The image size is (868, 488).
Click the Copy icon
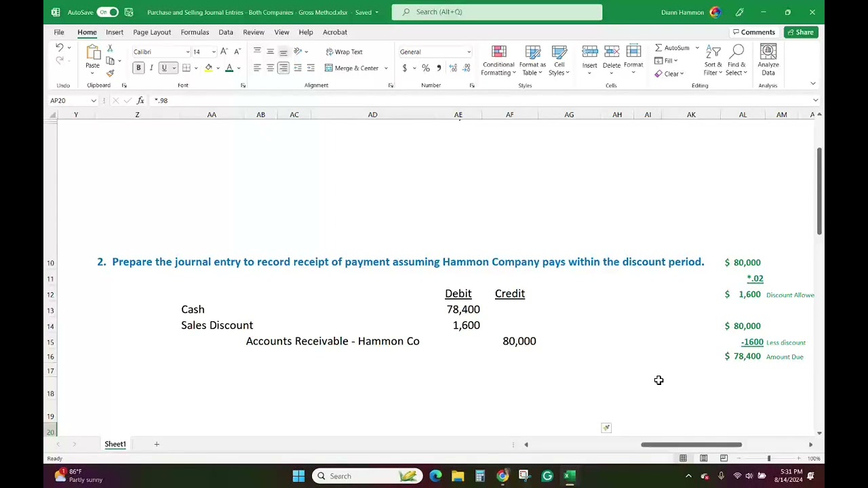tap(110, 61)
